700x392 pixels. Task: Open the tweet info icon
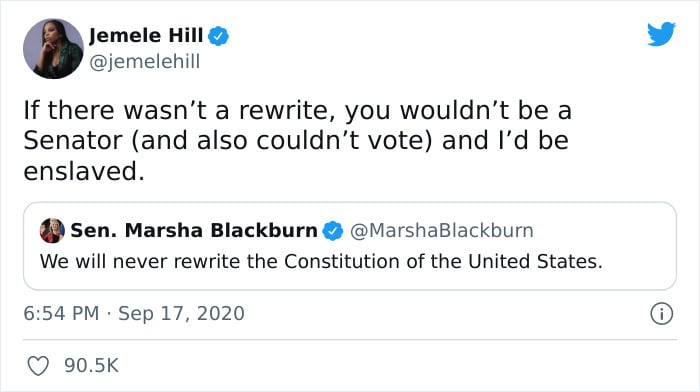661,313
